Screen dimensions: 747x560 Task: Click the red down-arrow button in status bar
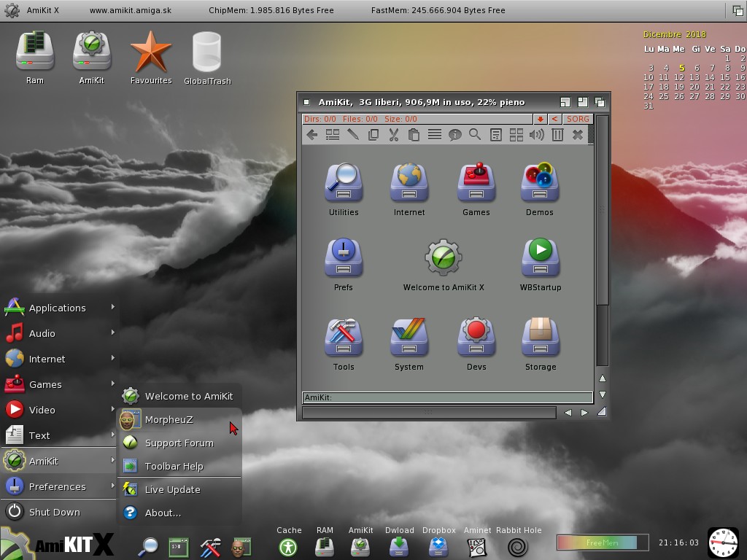click(x=540, y=119)
